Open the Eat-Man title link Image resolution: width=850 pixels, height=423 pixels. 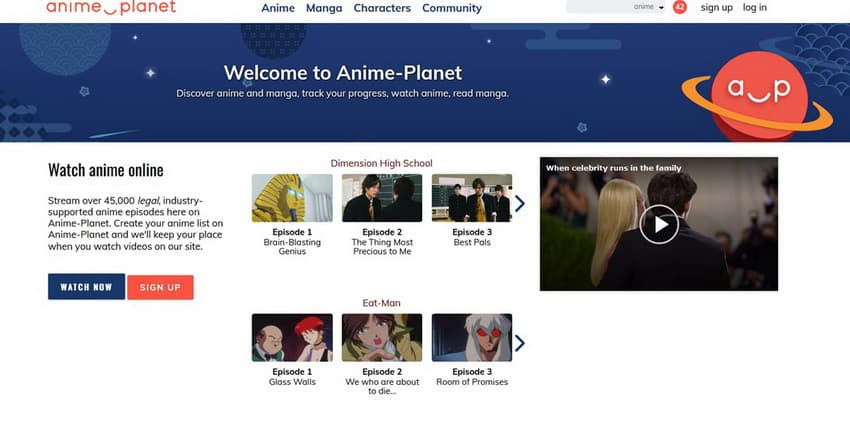(x=382, y=303)
